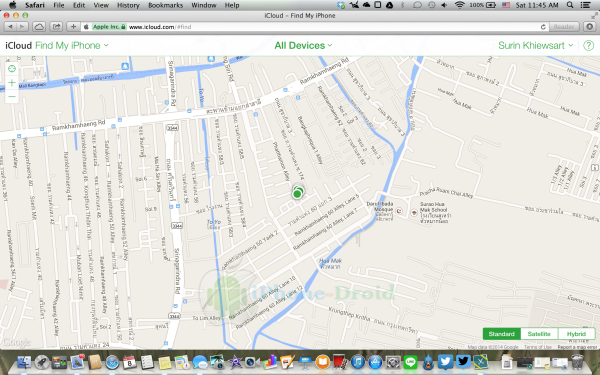Reload the page with refresh icon

(x=543, y=27)
